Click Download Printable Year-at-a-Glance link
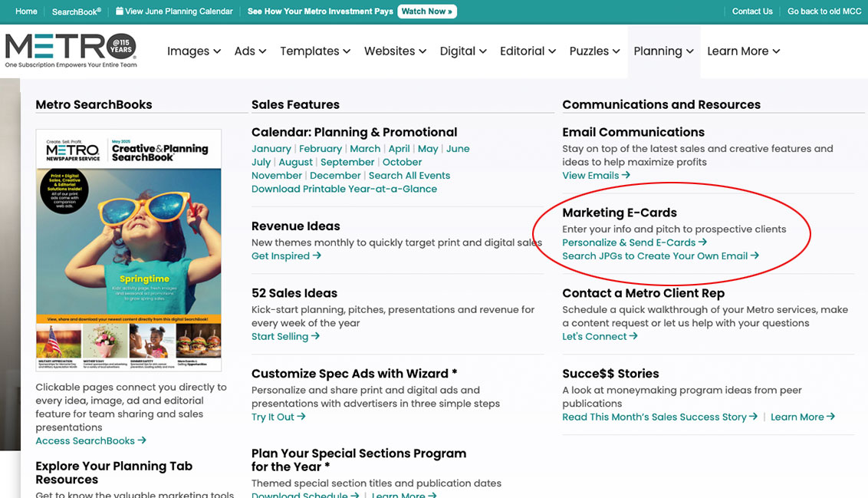The image size is (868, 498). (x=344, y=189)
